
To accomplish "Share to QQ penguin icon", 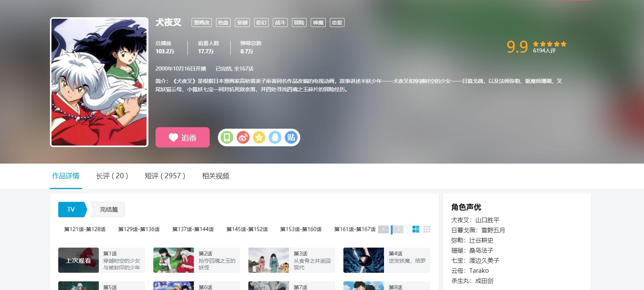I will [275, 137].
